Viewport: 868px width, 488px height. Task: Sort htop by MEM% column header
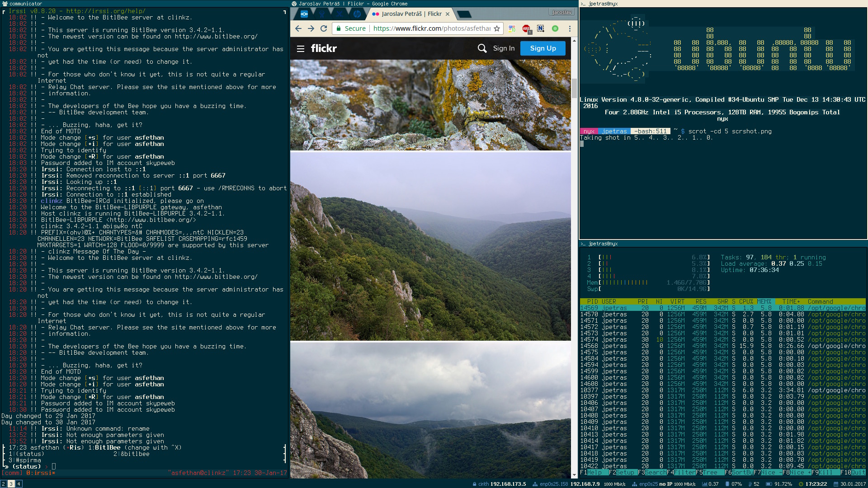tap(764, 301)
